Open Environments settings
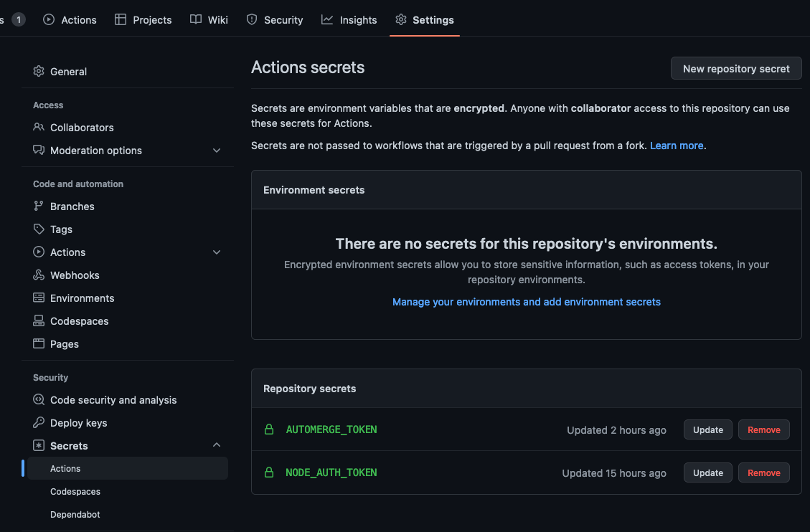This screenshot has height=532, width=810. click(128, 298)
